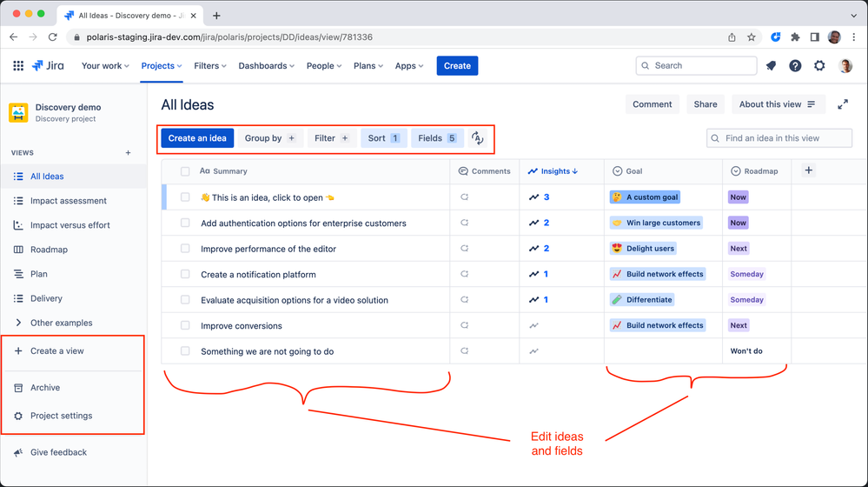Open a new browser tab

pyautogui.click(x=216, y=16)
